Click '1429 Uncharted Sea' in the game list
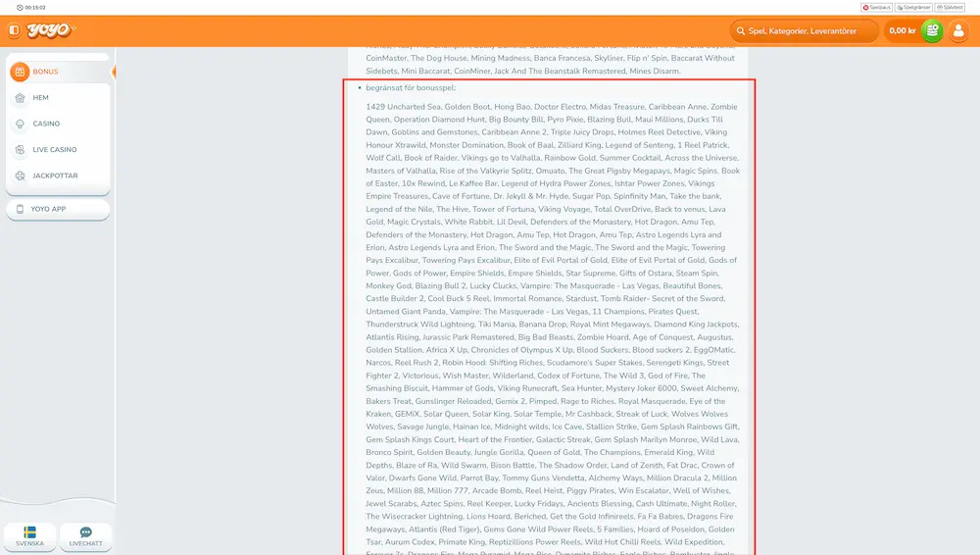 (403, 107)
